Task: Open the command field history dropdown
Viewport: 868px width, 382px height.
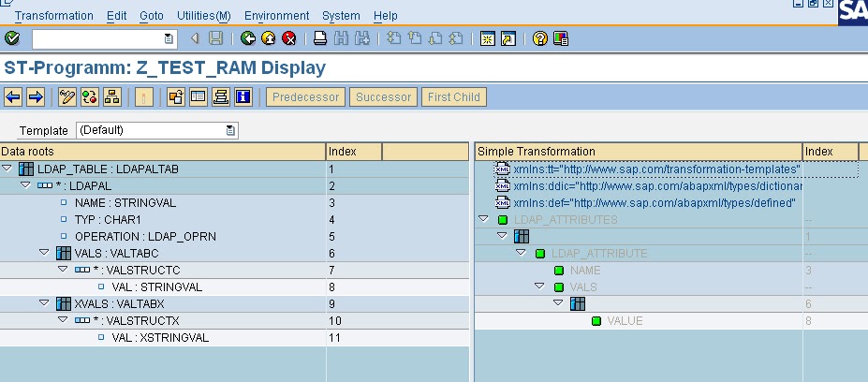Action: [x=169, y=38]
